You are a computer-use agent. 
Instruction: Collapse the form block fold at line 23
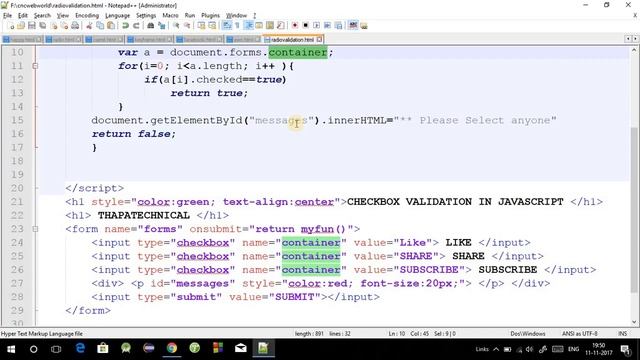point(35,229)
